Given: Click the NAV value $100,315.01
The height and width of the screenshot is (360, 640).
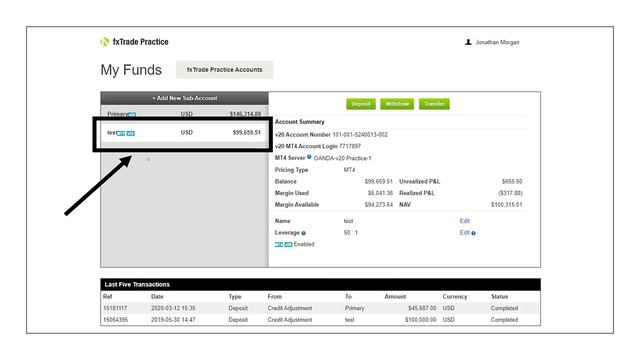Looking at the screenshot, I should (507, 204).
